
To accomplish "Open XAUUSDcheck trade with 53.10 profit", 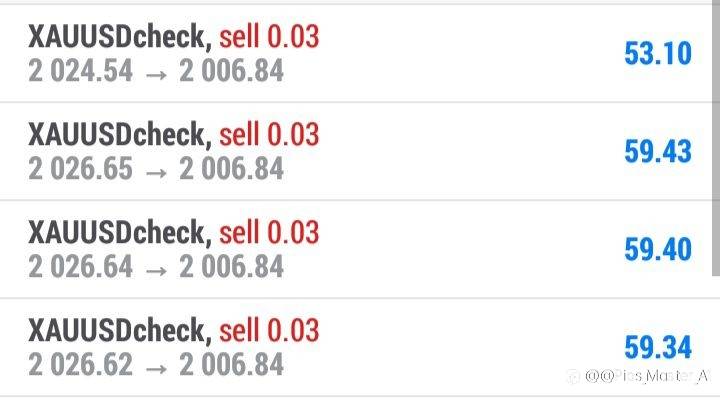I will 360,53.
